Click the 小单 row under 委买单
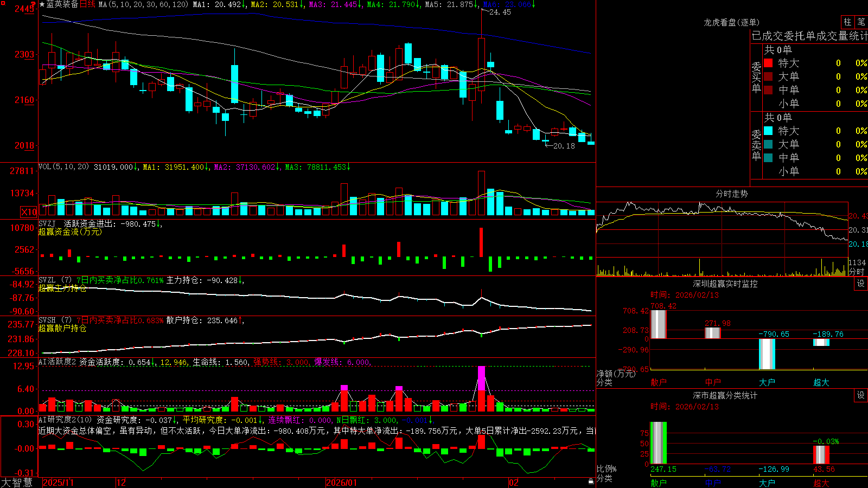 815,104
